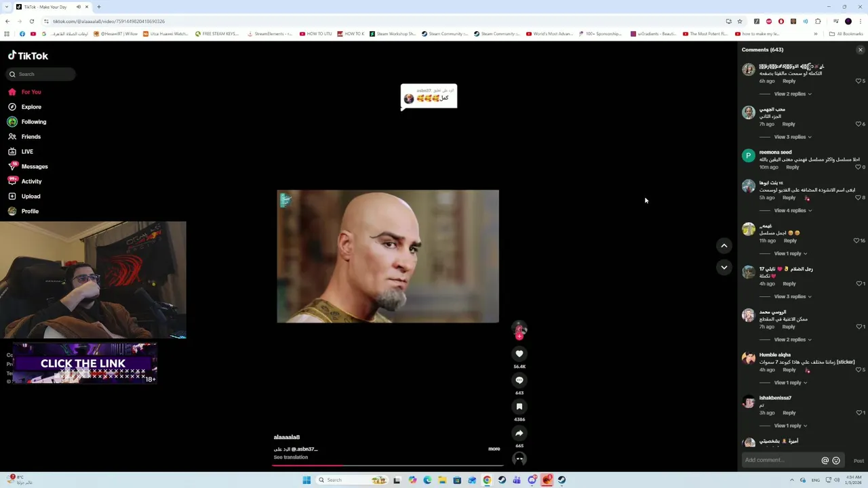Reply to Humble alqha's comment
Image resolution: width=868 pixels, height=488 pixels.
(789, 370)
